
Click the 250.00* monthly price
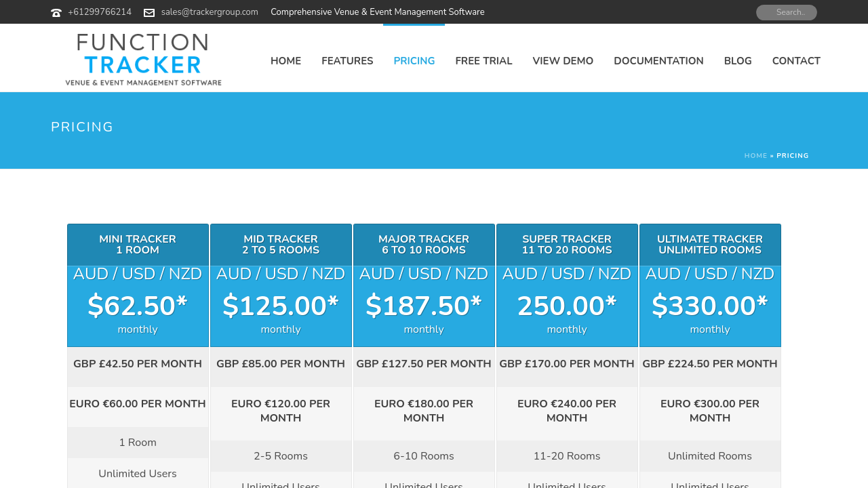coord(567,306)
